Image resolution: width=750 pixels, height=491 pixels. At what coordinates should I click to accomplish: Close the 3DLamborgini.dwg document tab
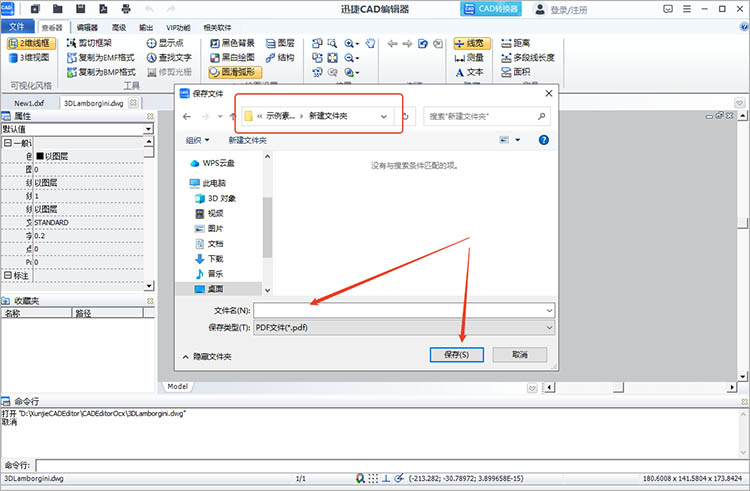coord(133,102)
